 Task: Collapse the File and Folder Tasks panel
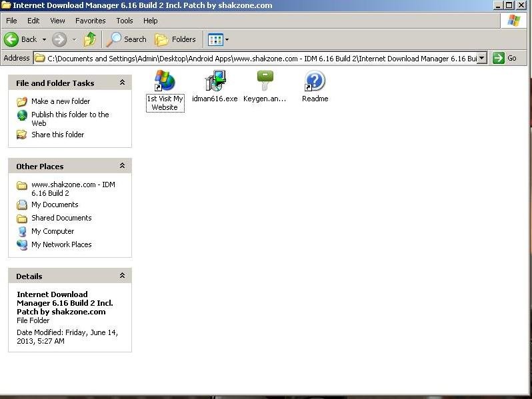[x=122, y=83]
